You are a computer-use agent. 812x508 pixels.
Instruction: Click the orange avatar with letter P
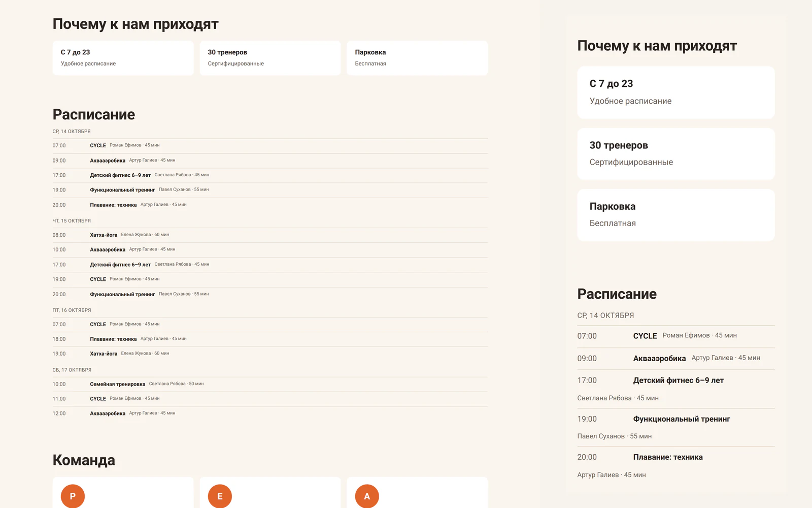[x=73, y=496]
